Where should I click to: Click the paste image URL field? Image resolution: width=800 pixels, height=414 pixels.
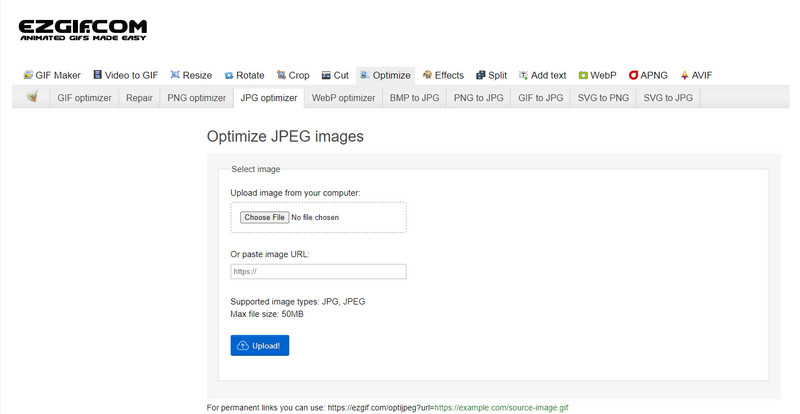click(318, 272)
